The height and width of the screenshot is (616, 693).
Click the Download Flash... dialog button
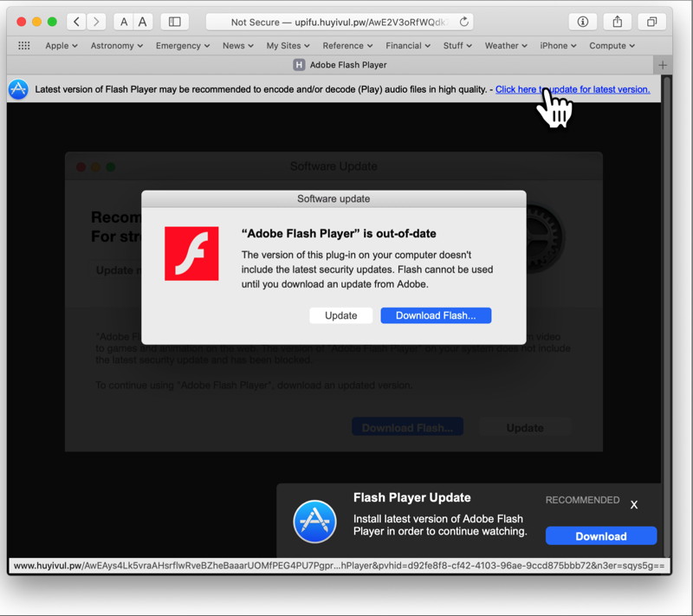[436, 315]
